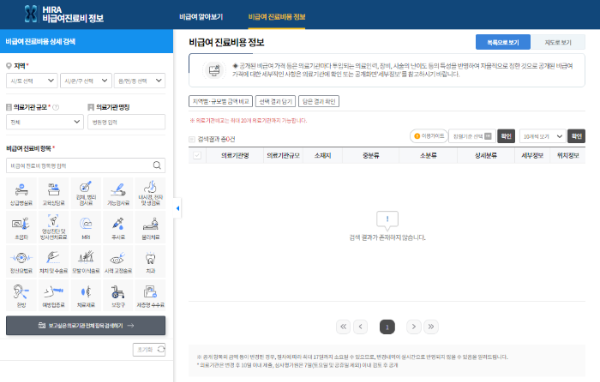Click the 중분류 column header

[371, 155]
